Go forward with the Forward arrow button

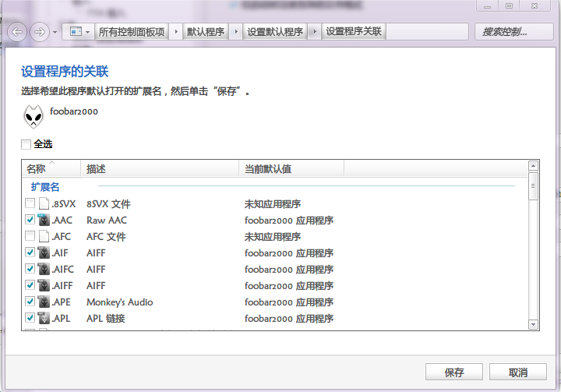[40, 32]
